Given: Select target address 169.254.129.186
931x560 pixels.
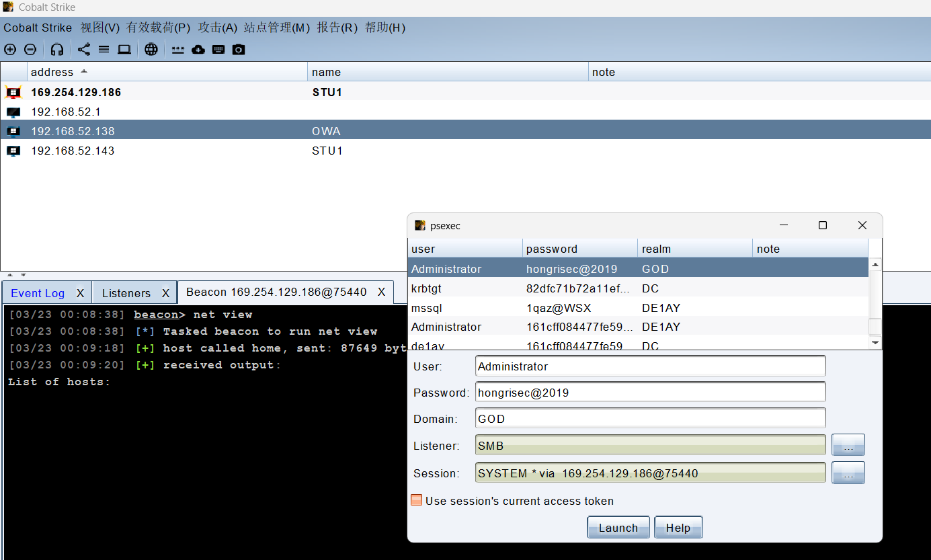Looking at the screenshot, I should pos(76,92).
